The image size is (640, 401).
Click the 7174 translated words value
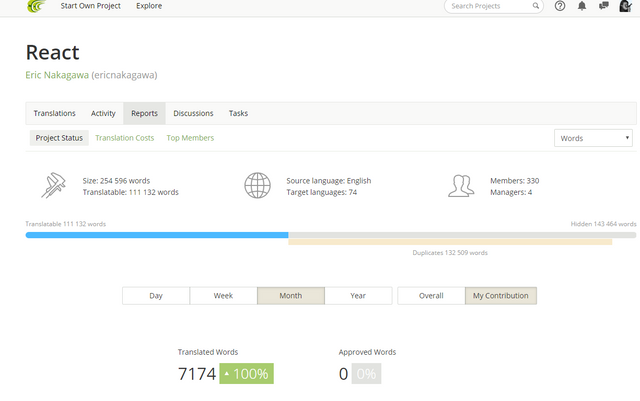pyautogui.click(x=197, y=374)
